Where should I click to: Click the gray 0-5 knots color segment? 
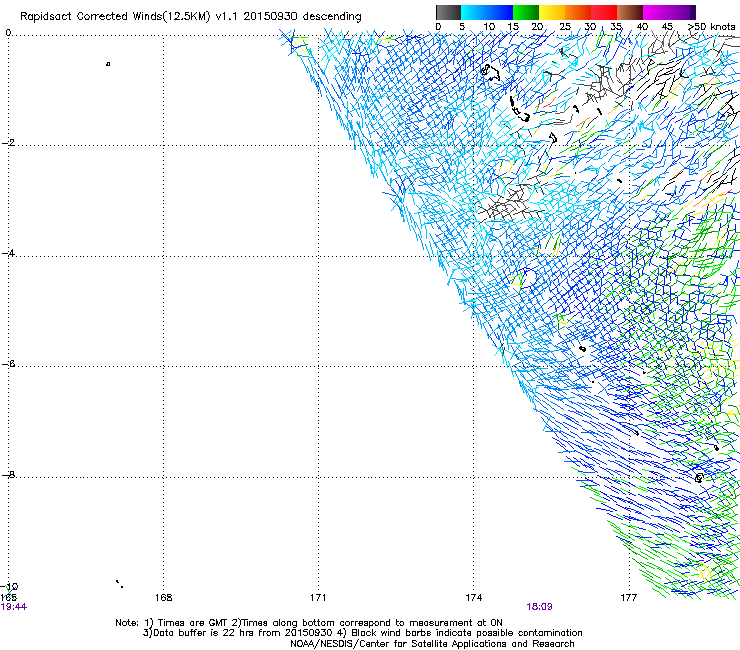coord(448,12)
